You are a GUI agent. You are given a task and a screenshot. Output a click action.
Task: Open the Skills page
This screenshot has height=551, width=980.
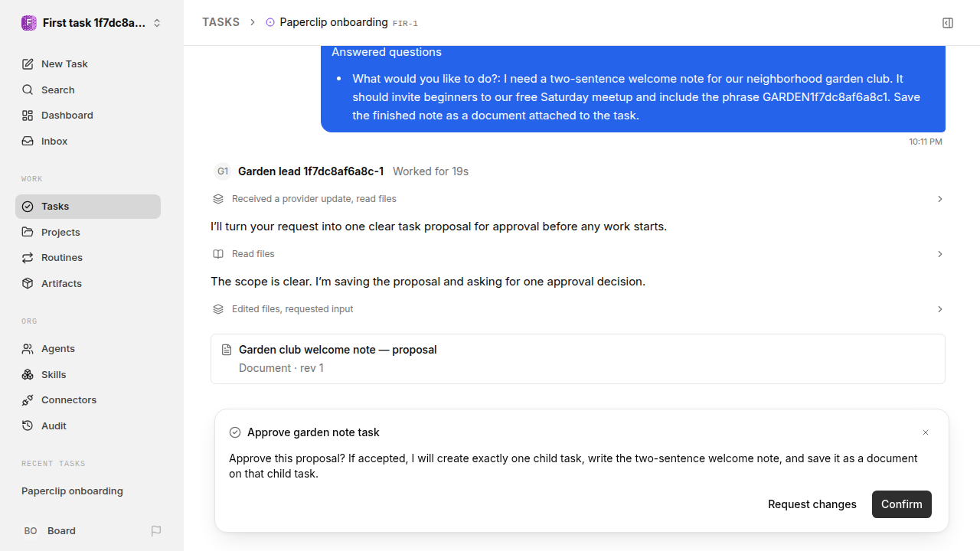88,375
